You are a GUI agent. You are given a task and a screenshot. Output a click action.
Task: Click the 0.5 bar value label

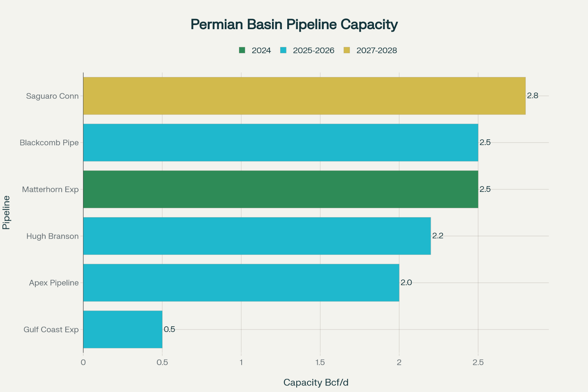(169, 329)
